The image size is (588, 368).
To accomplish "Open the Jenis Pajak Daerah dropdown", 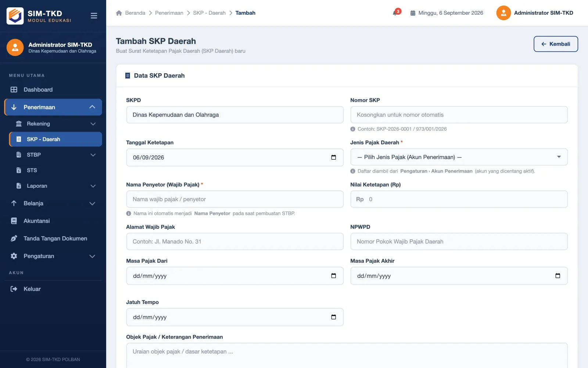I will pyautogui.click(x=459, y=157).
